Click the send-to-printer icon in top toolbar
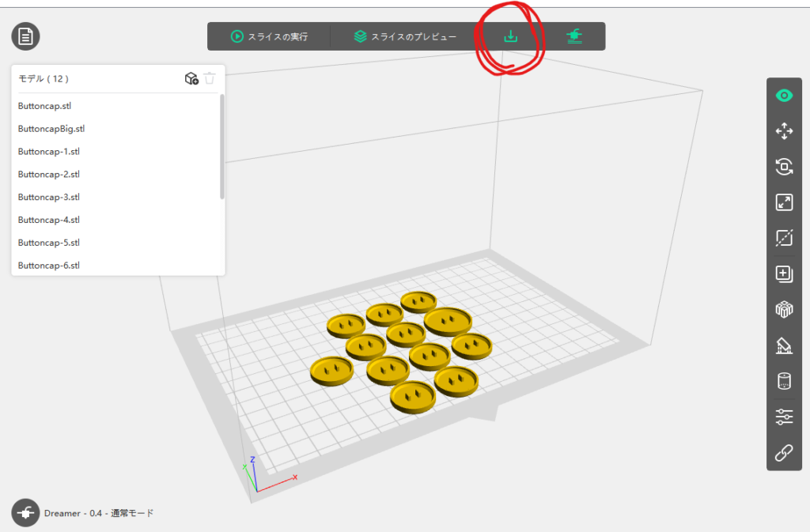This screenshot has height=532, width=810. [x=574, y=36]
